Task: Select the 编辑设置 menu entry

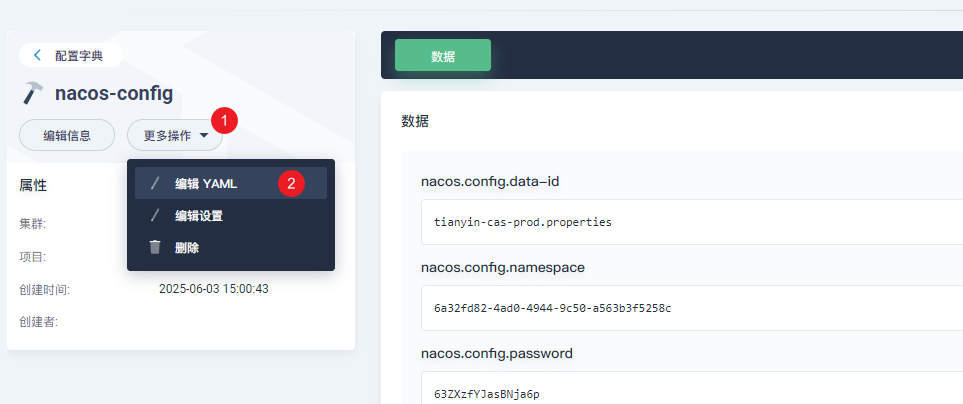Action: pyautogui.click(x=199, y=215)
